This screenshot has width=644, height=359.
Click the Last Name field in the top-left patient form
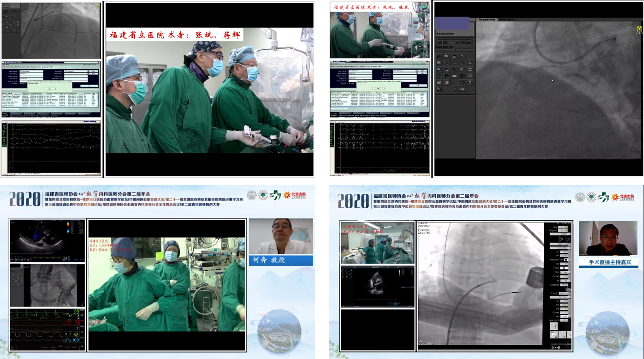[31, 71]
